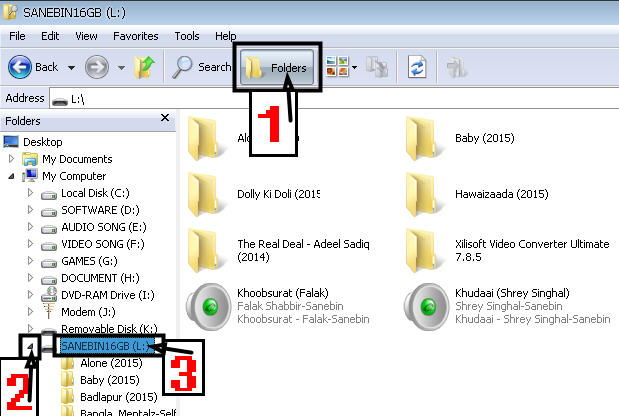Viewport: 619px width, 416px height.
Task: Select DVD-RAM Drive (I:) in tree
Action: (108, 295)
